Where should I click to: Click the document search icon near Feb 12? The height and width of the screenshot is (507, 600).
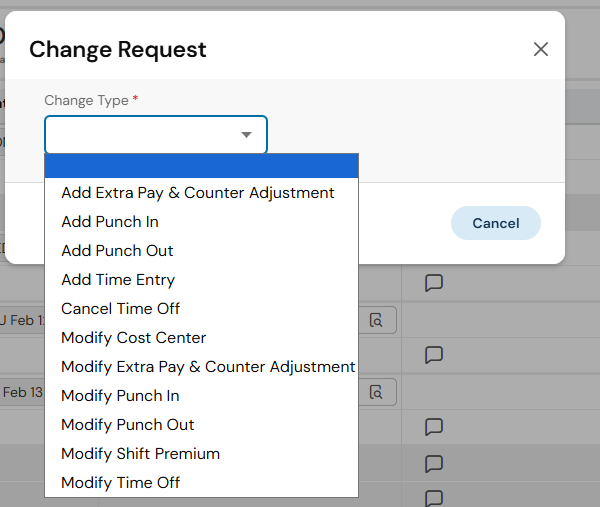point(376,320)
